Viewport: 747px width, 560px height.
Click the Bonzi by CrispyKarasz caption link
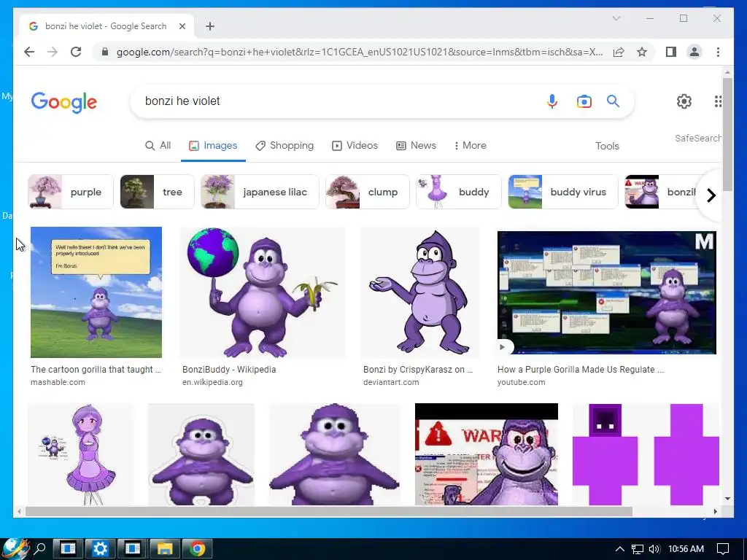coord(418,370)
